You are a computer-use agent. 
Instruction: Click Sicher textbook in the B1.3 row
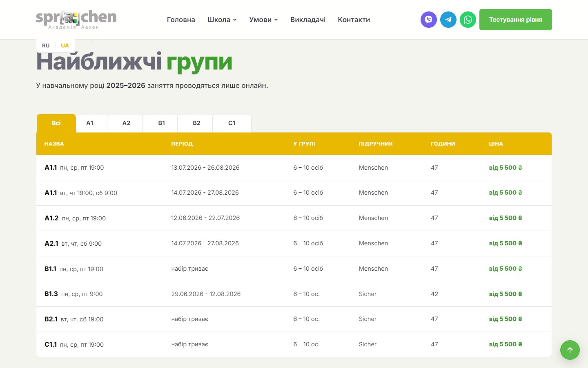(367, 294)
